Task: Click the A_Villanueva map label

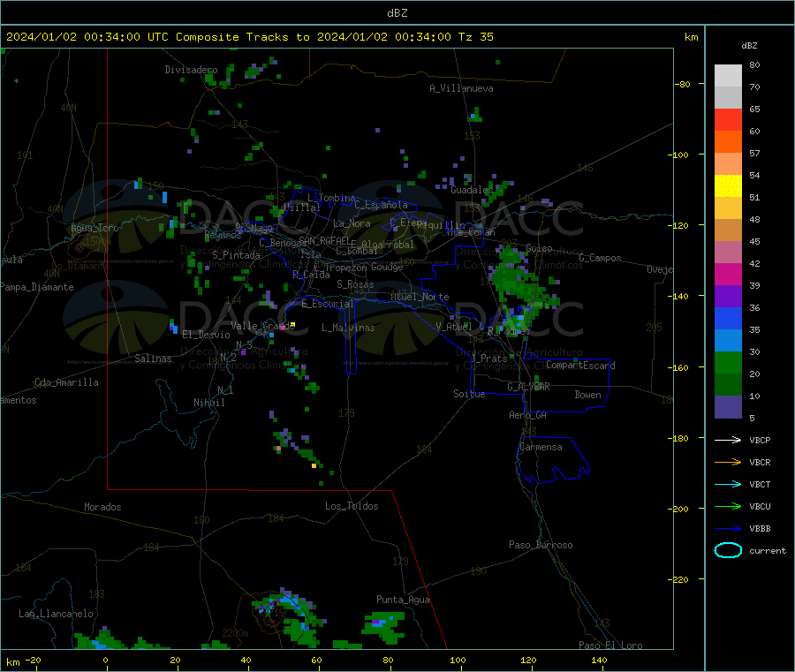Action: 461,88
